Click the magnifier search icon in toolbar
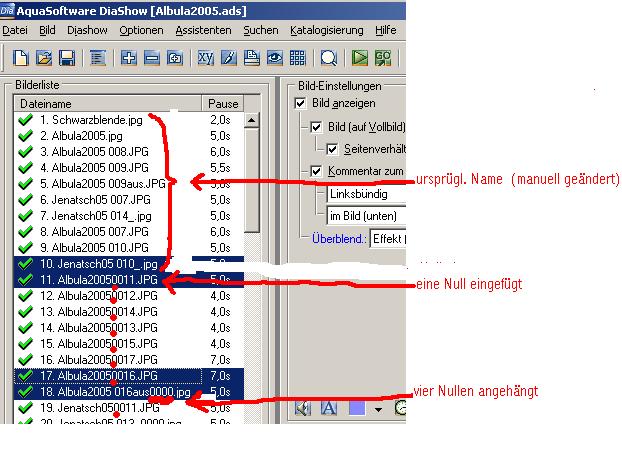Screen dimensions: 622x456 pyautogui.click(x=328, y=58)
